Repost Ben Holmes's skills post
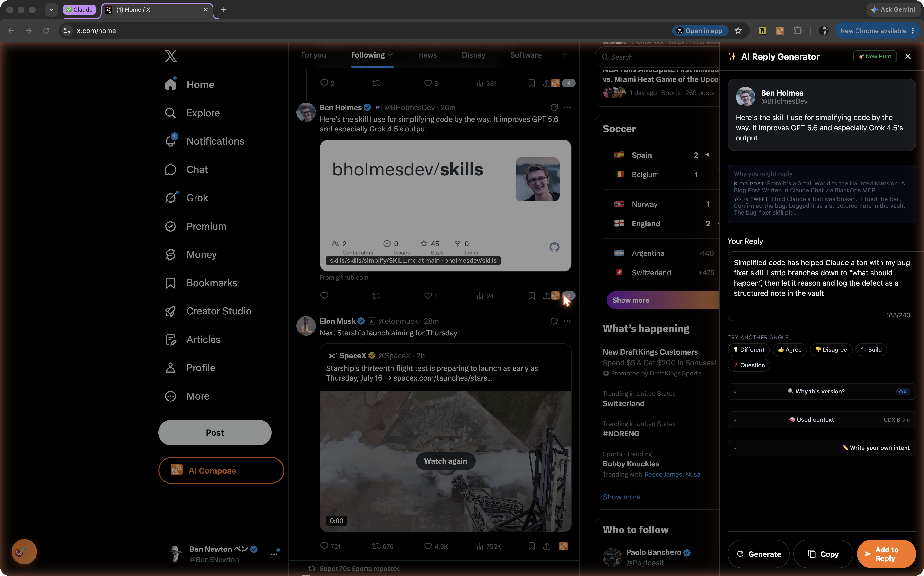 tap(376, 296)
